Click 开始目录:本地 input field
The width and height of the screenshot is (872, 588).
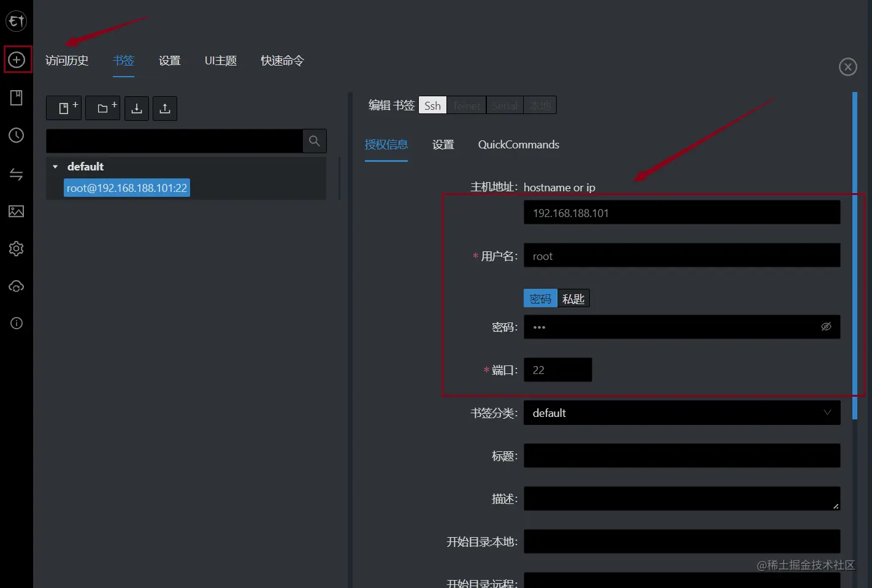(x=682, y=541)
